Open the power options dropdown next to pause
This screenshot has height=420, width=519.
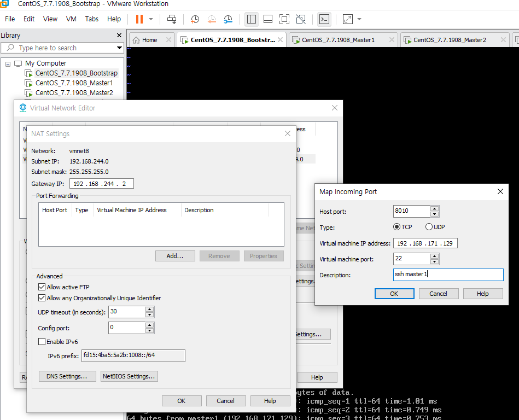click(151, 19)
